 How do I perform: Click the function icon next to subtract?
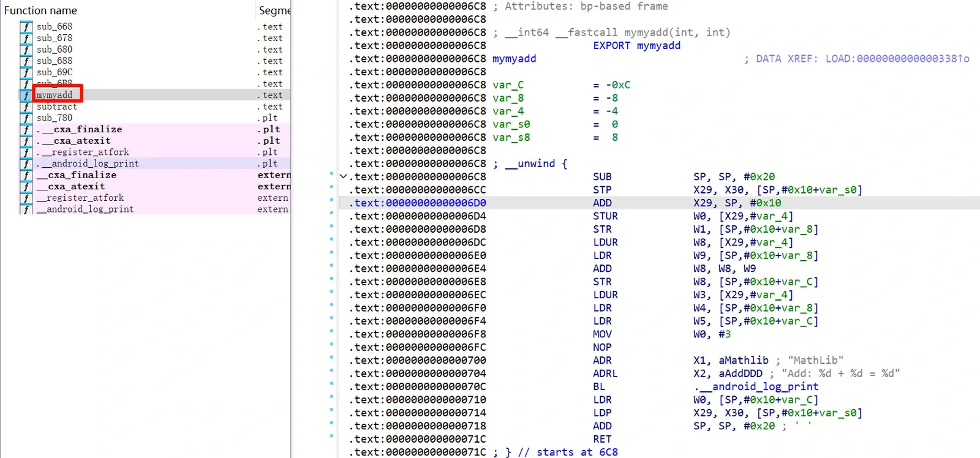coord(26,107)
